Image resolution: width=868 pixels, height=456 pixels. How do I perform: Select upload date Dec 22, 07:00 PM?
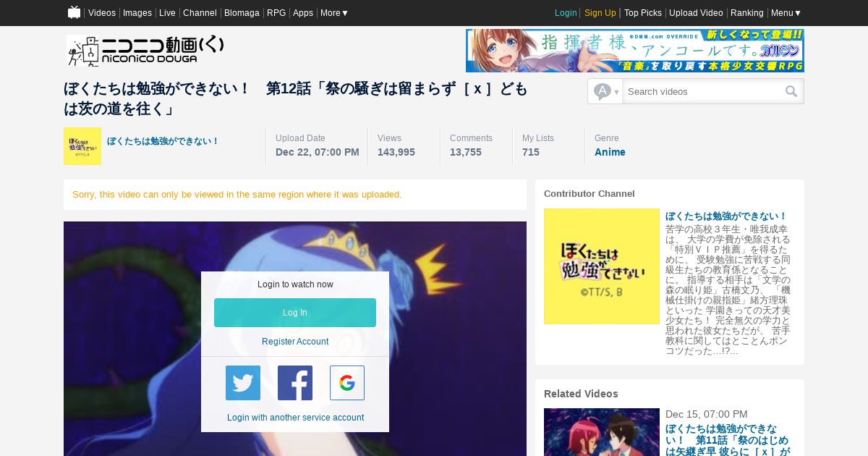click(318, 152)
